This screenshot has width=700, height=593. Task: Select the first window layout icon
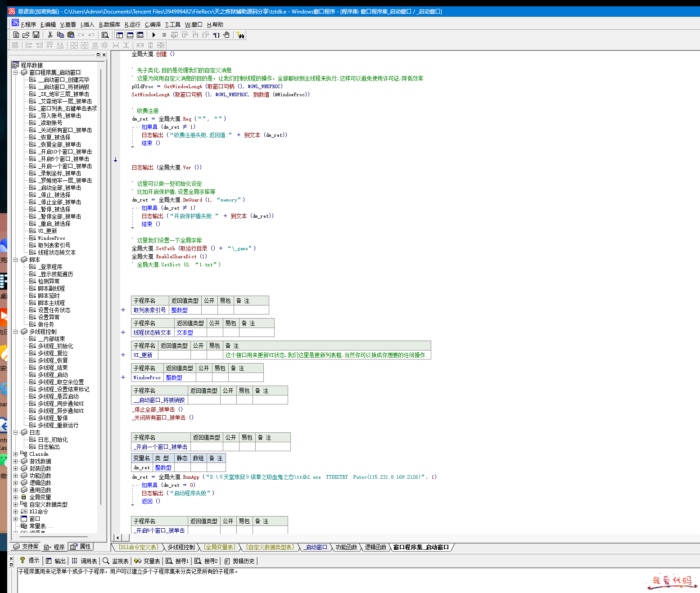(120, 35)
